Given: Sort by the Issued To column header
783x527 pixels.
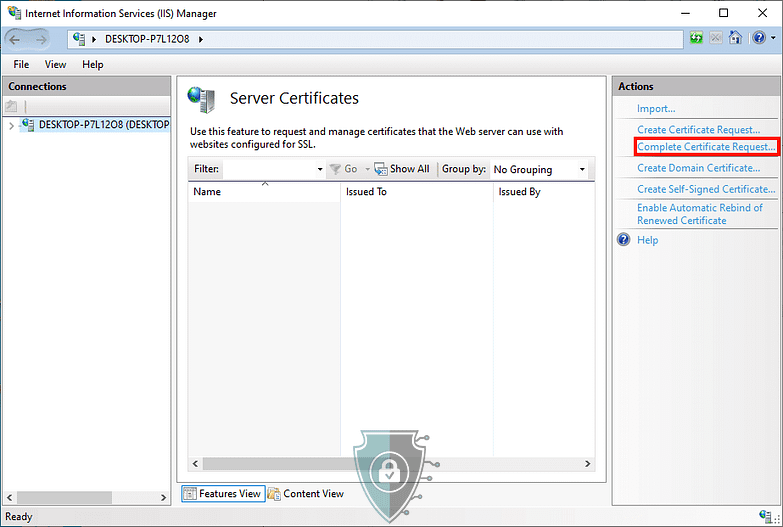Looking at the screenshot, I should click(x=366, y=191).
